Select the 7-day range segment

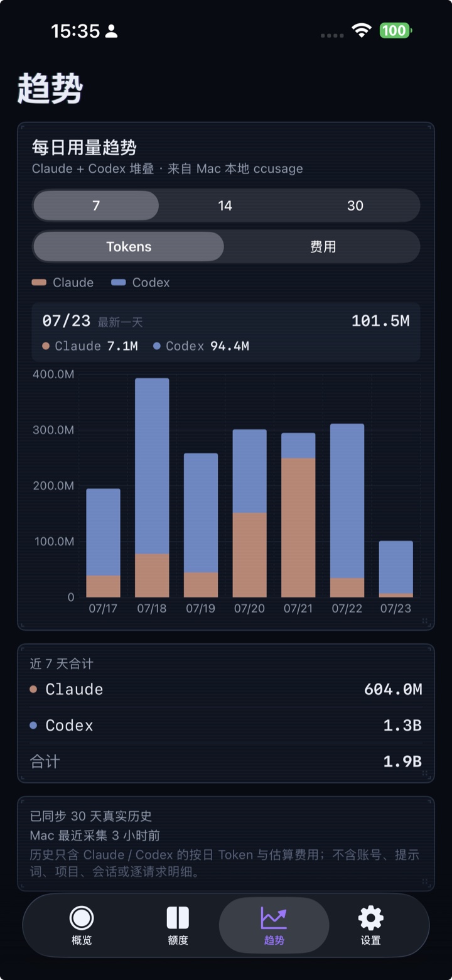[96, 205]
